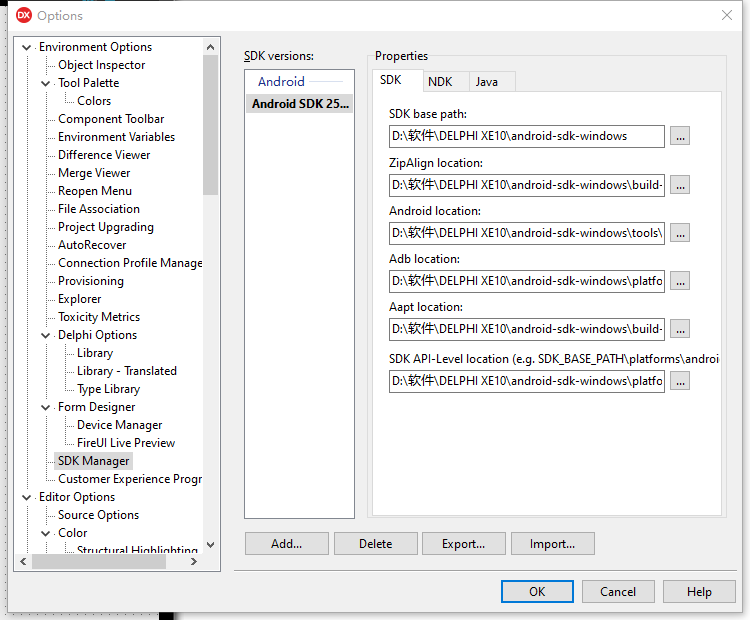Collapse the Form Designer tree node
This screenshot has width=750, height=620.
pyautogui.click(x=45, y=408)
